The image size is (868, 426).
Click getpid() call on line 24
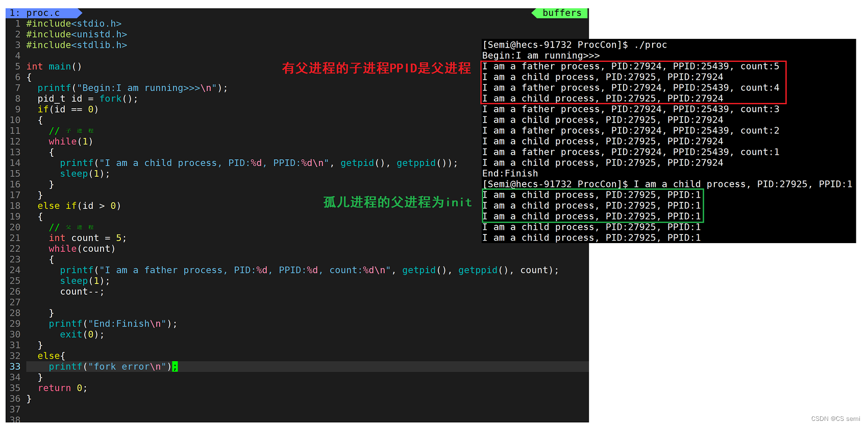click(x=424, y=270)
